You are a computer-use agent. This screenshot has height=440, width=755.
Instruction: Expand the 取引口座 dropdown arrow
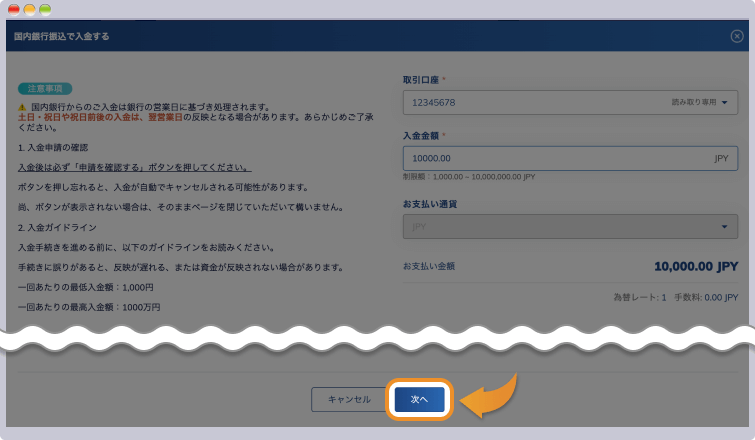click(x=724, y=102)
